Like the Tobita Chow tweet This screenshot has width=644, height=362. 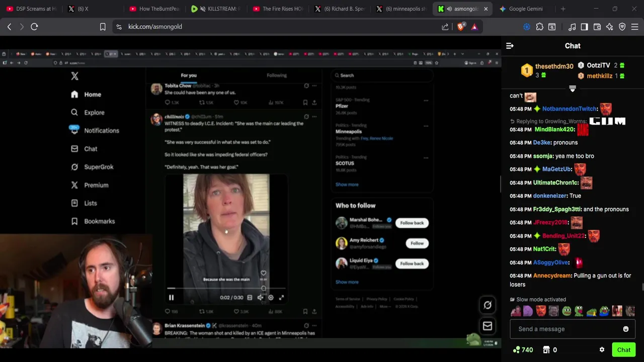pyautogui.click(x=236, y=102)
